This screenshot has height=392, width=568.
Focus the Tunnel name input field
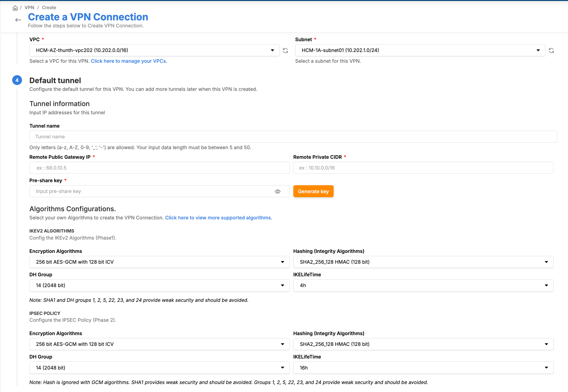click(x=293, y=137)
